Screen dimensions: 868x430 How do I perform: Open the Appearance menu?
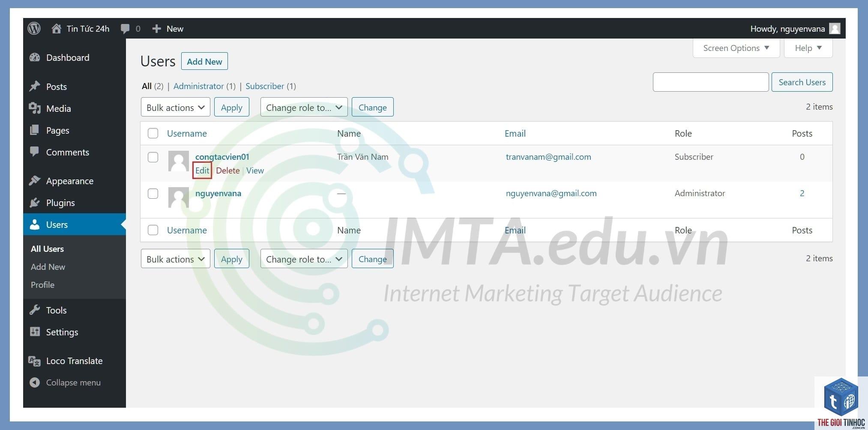[x=70, y=181]
